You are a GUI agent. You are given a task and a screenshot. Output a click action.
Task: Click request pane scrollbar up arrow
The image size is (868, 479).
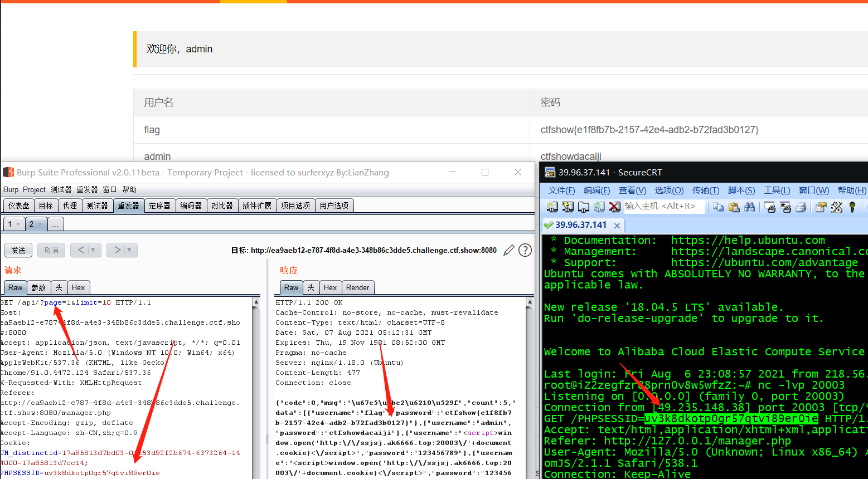(256, 302)
